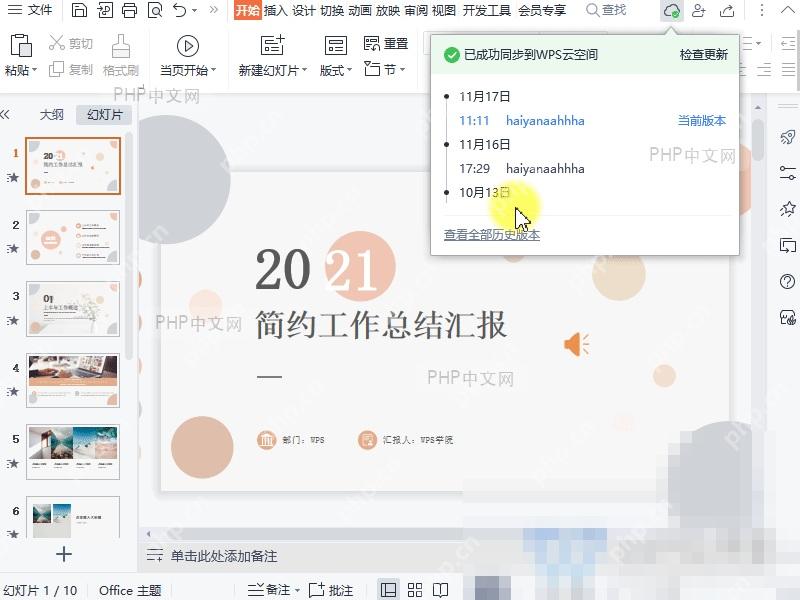Expand the 当页开始 dropdown arrow
Screen dimensions: 800x600
coord(213,70)
